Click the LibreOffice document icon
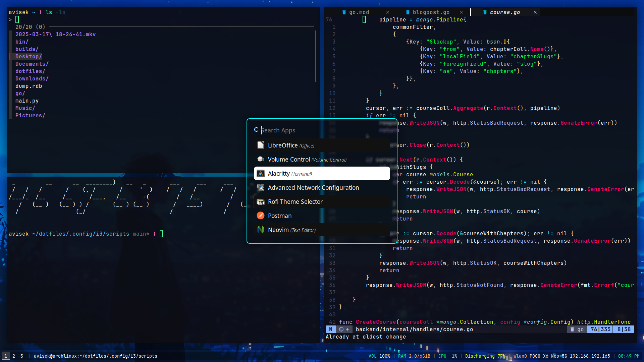This screenshot has height=362, width=644. [x=261, y=145]
